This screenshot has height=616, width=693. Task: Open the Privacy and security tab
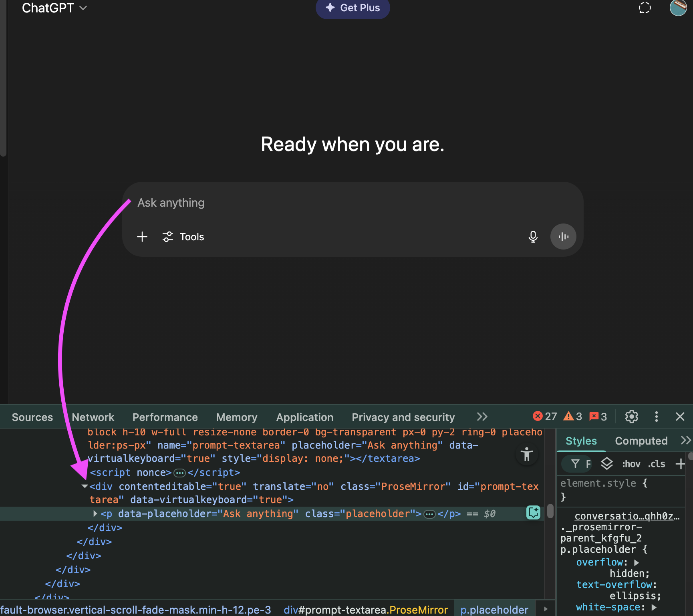[403, 417]
